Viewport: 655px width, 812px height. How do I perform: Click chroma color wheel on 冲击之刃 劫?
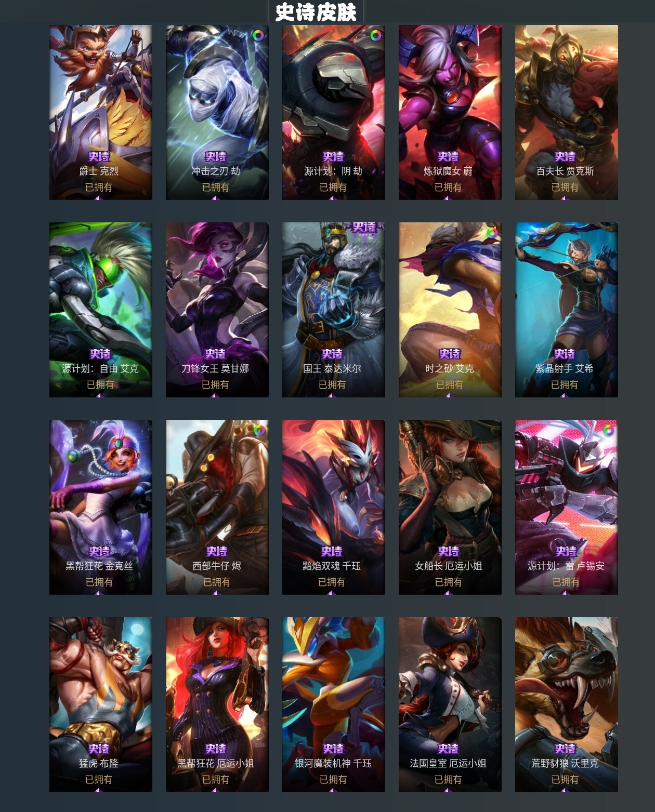258,35
